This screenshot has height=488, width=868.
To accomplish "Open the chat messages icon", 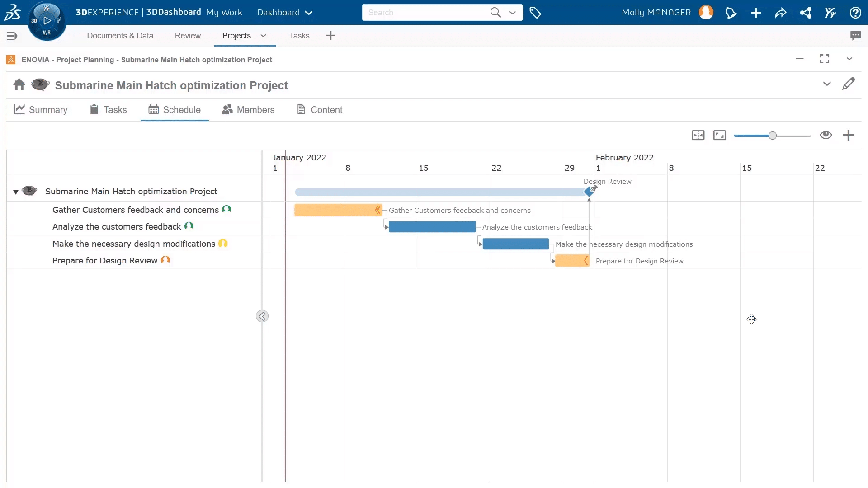I will [x=855, y=35].
